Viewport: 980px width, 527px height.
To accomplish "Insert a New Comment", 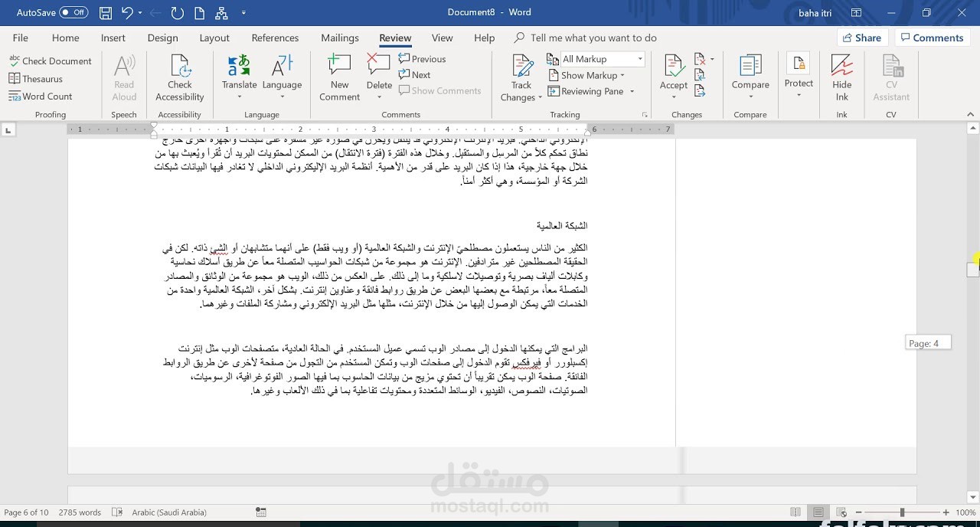I will click(338, 77).
